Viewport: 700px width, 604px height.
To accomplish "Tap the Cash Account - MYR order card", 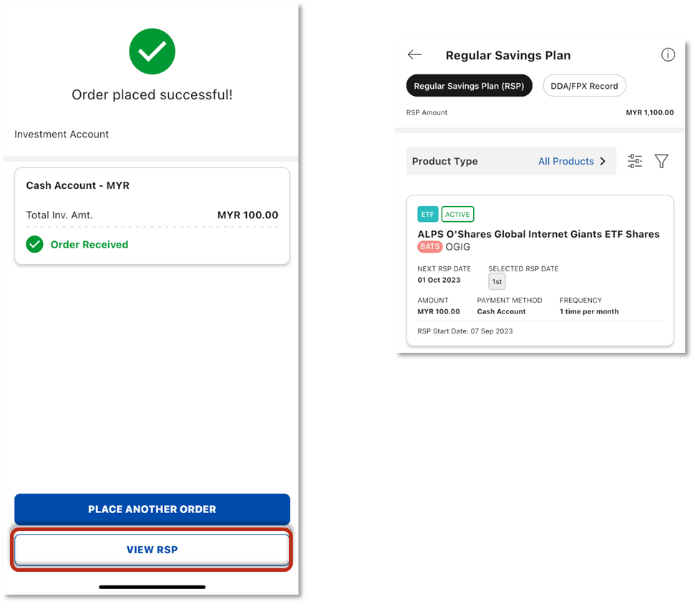I will coord(152,215).
